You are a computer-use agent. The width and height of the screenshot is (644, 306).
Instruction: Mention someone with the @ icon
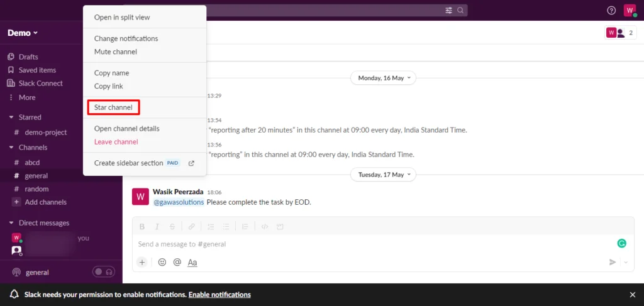177,262
